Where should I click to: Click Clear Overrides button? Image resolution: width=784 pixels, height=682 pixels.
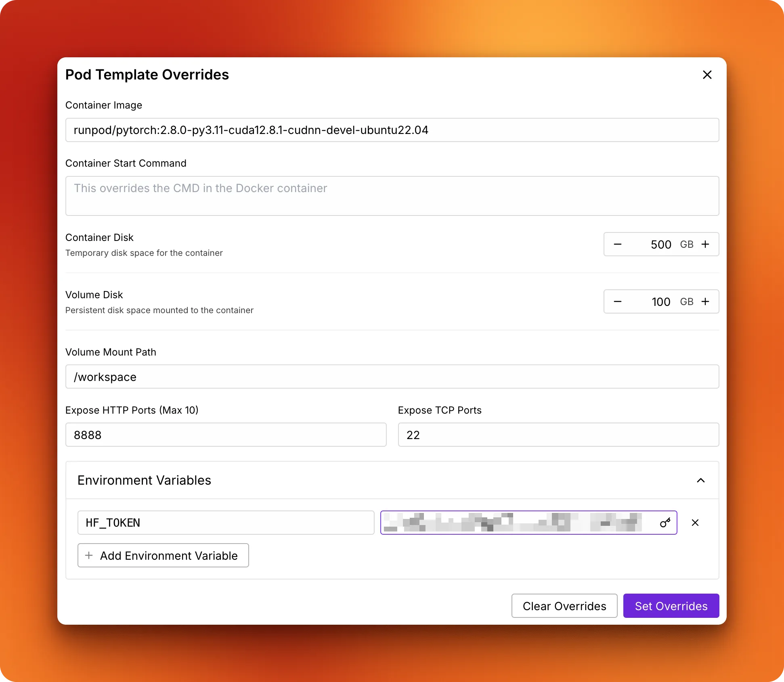coord(564,606)
